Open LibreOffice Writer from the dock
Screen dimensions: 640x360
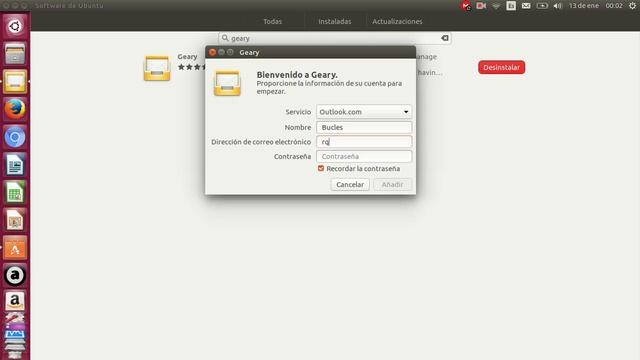15,164
